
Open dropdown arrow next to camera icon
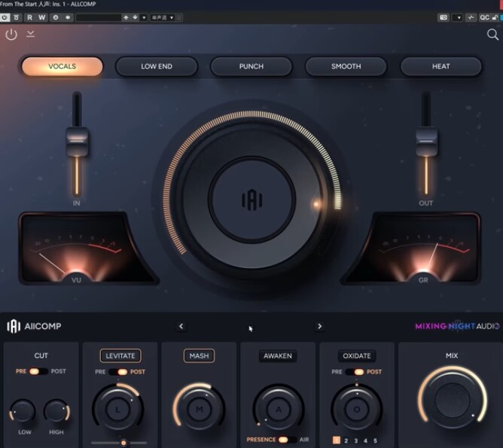coord(459,17)
